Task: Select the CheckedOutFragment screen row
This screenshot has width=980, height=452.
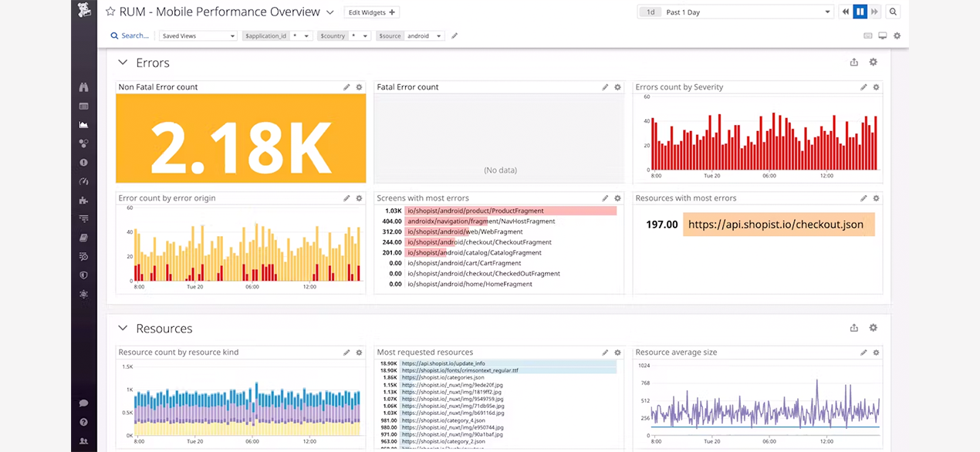Action: point(499,273)
